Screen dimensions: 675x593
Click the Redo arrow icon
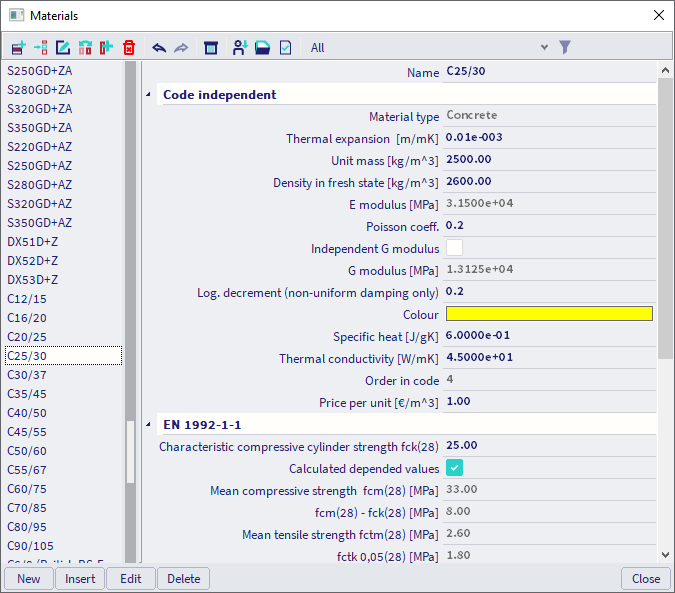pyautogui.click(x=181, y=47)
